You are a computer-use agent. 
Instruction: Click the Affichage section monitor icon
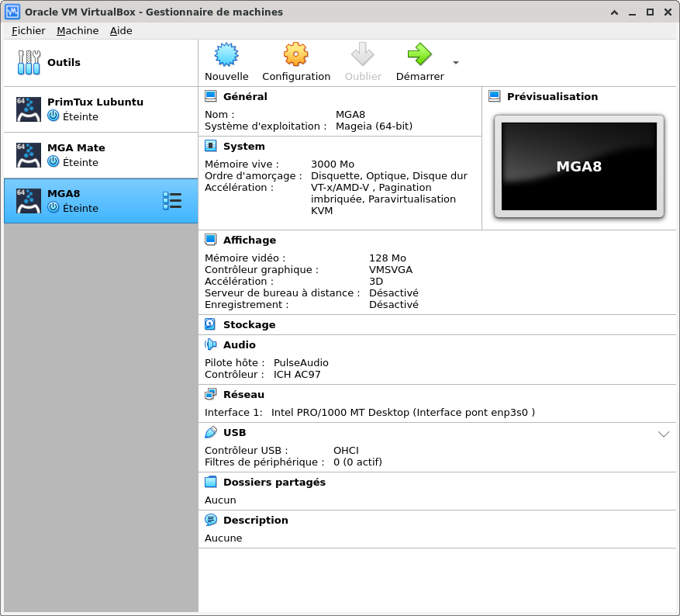click(x=211, y=240)
